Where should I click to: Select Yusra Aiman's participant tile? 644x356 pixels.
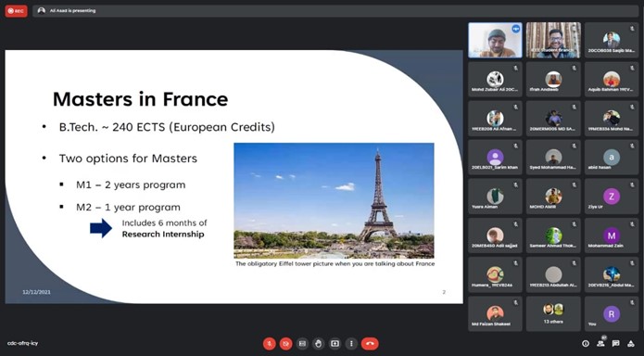coord(496,197)
